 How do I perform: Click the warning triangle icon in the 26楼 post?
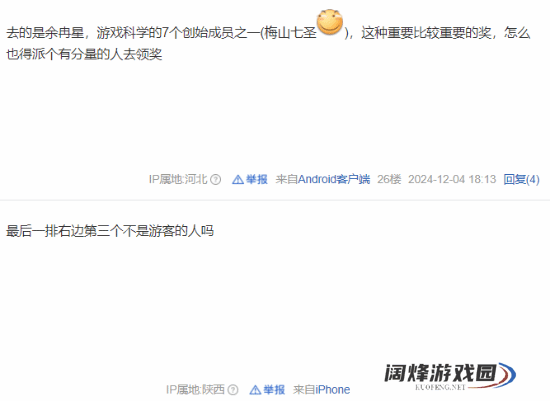click(237, 180)
